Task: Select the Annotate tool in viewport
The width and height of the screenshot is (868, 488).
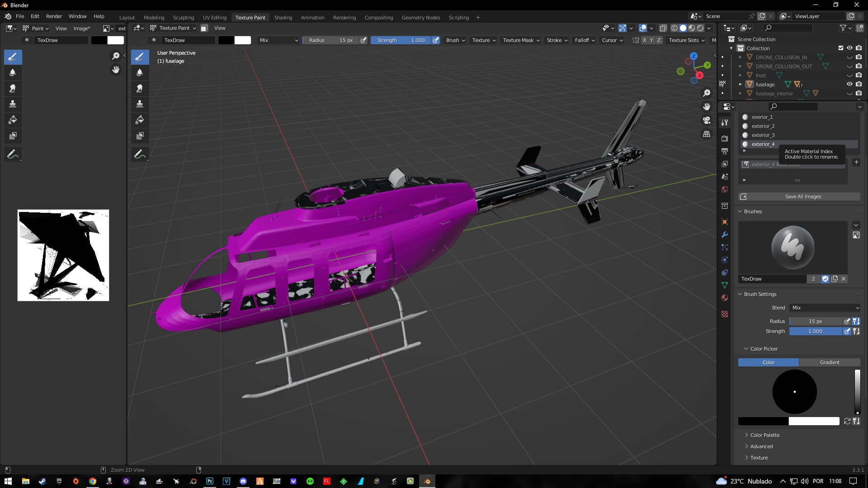Action: tap(140, 154)
